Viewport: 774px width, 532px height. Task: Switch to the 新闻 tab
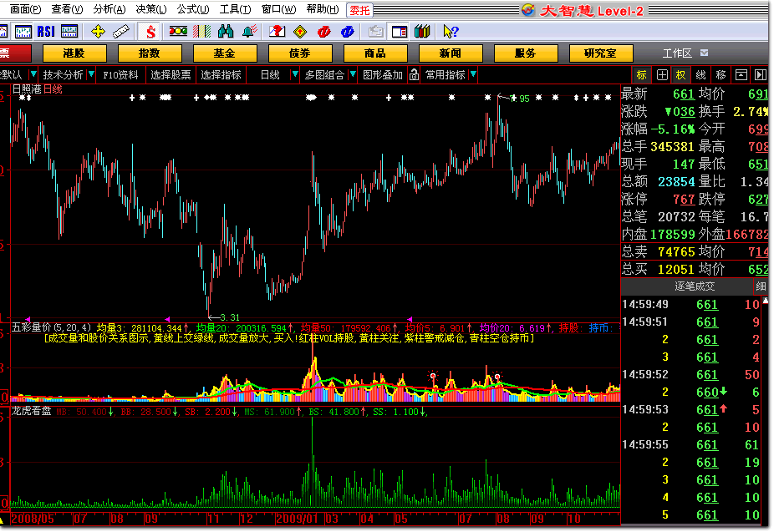[451, 53]
